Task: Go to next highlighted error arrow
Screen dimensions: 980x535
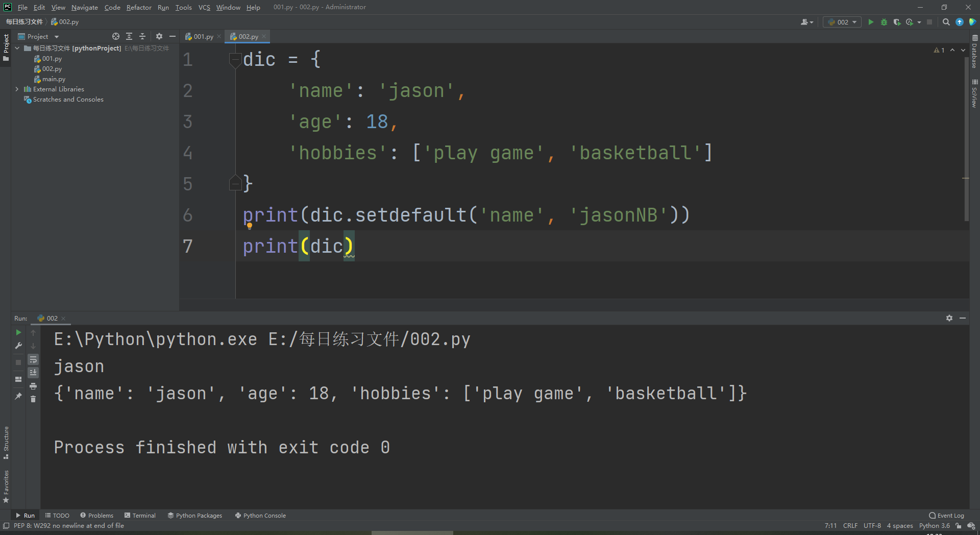Action: 963,50
